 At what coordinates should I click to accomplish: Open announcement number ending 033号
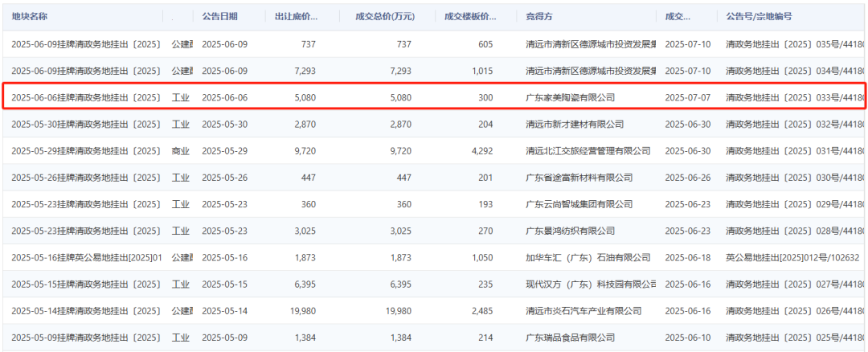[795, 97]
